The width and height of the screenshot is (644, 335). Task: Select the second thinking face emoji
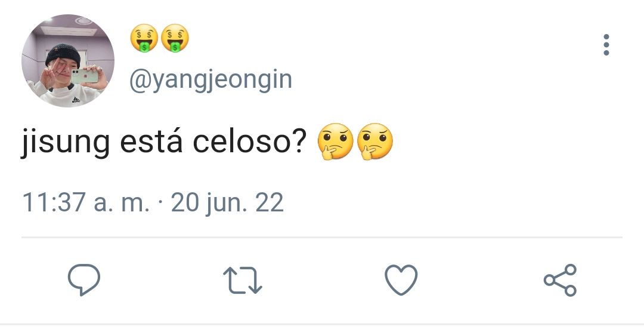click(x=374, y=141)
